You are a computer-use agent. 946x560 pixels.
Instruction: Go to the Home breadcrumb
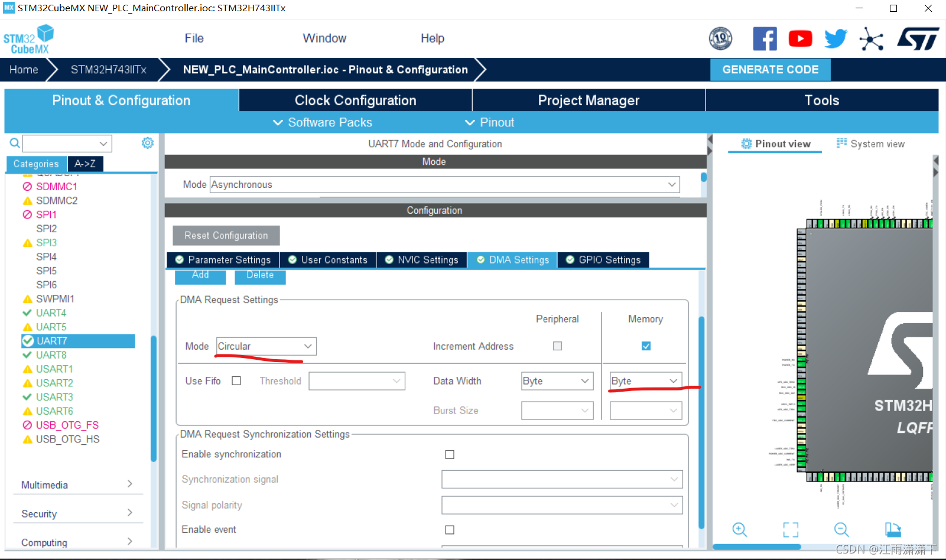pos(24,70)
